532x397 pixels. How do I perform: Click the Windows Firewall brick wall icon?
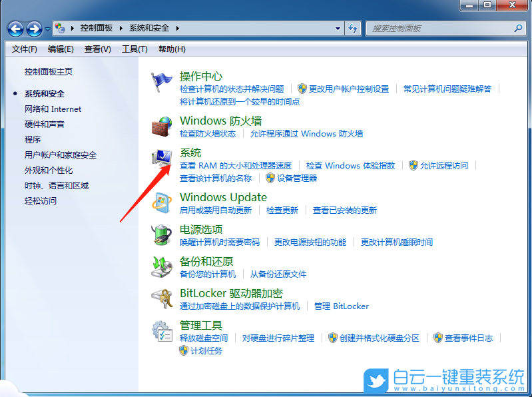162,127
